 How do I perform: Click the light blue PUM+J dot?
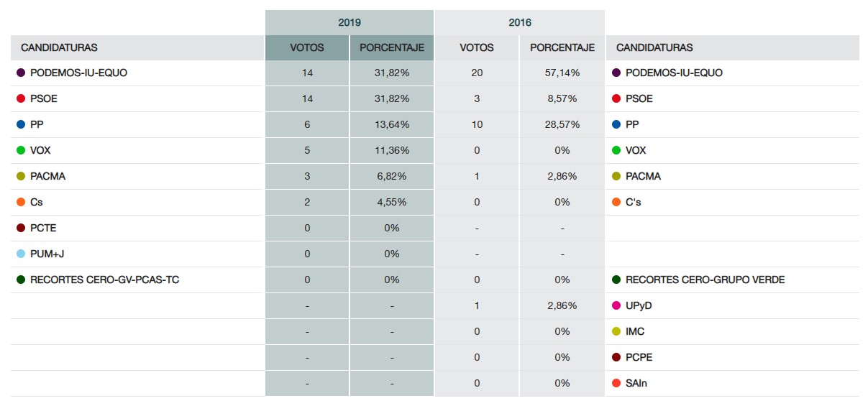click(x=21, y=254)
